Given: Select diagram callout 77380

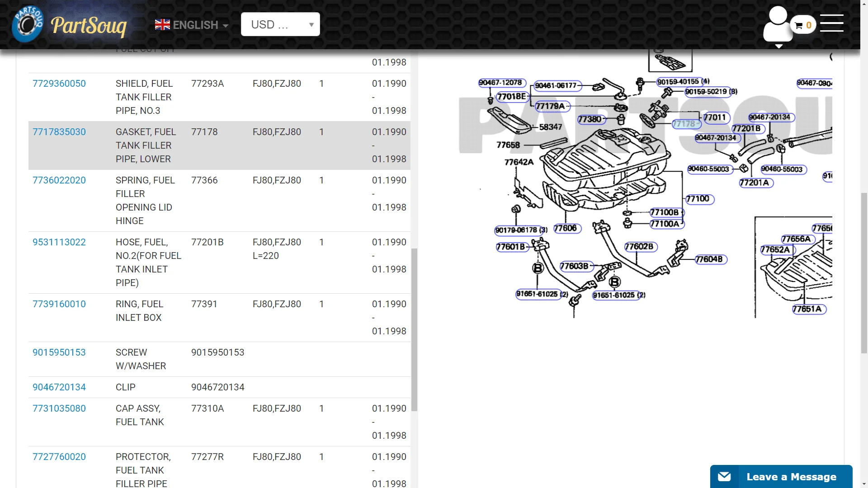Looking at the screenshot, I should click(591, 119).
